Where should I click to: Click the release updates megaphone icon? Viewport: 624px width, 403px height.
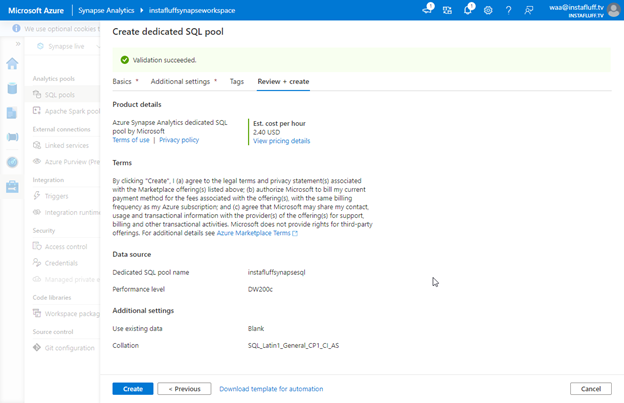[x=428, y=10]
